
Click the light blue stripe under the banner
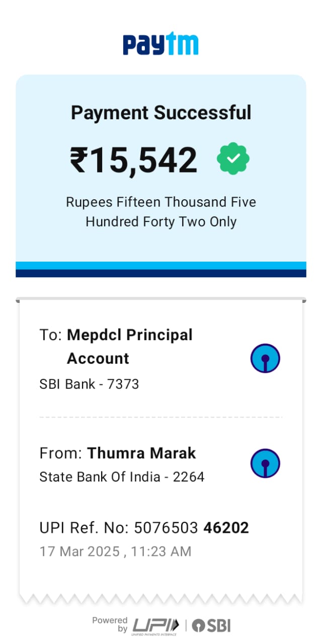(161, 265)
